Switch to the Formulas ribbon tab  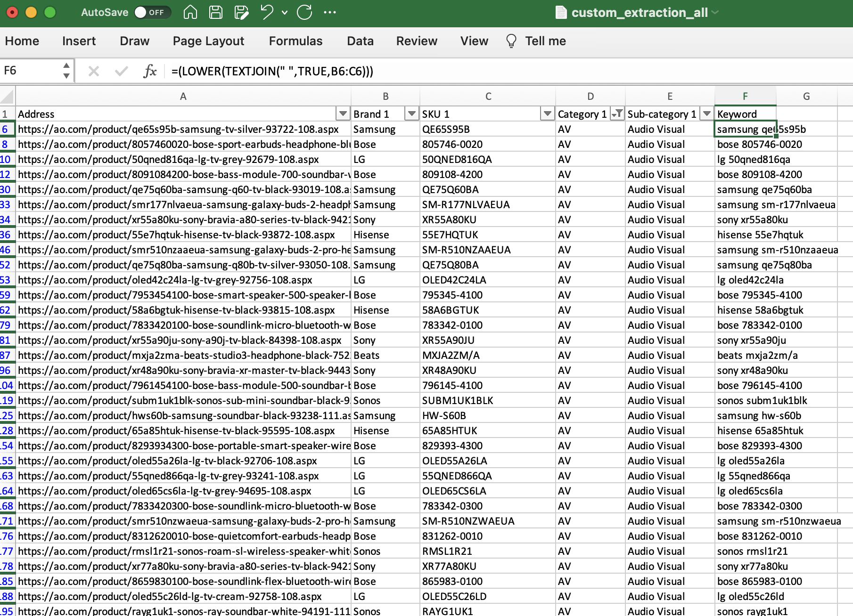click(x=295, y=41)
